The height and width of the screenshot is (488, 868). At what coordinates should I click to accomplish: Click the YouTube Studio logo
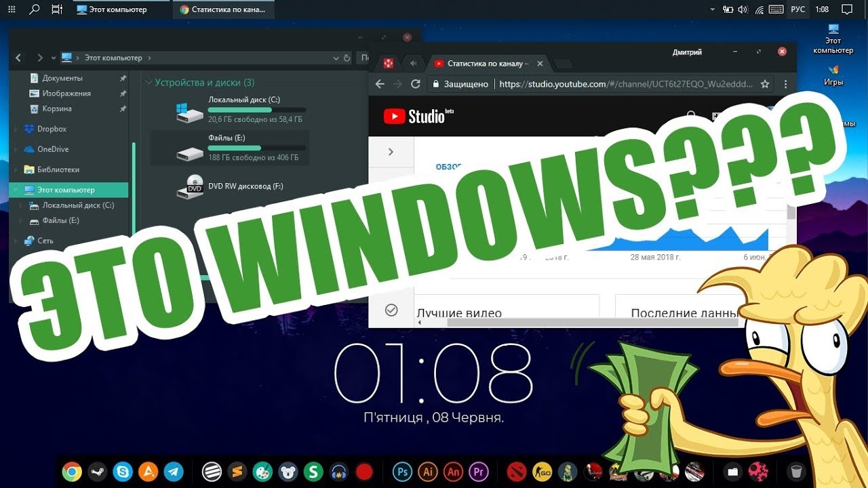pyautogui.click(x=418, y=116)
